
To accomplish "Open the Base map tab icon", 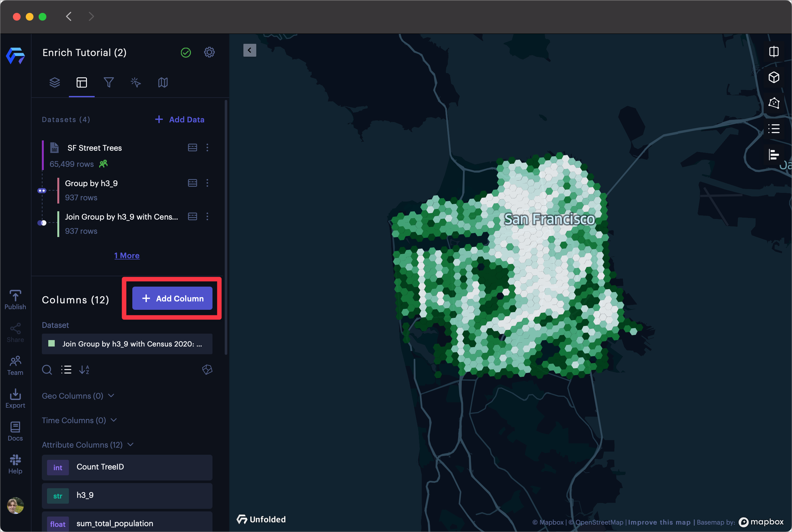I will tap(163, 82).
